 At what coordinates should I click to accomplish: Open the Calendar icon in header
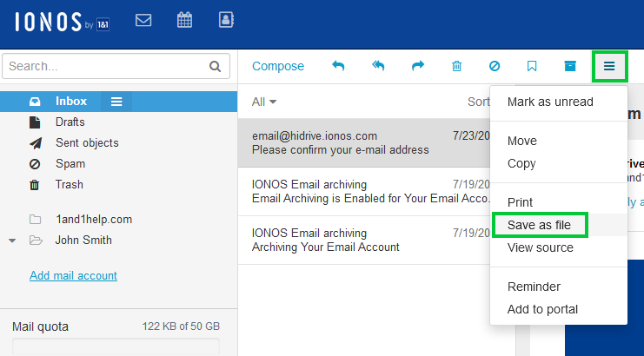coord(184,20)
